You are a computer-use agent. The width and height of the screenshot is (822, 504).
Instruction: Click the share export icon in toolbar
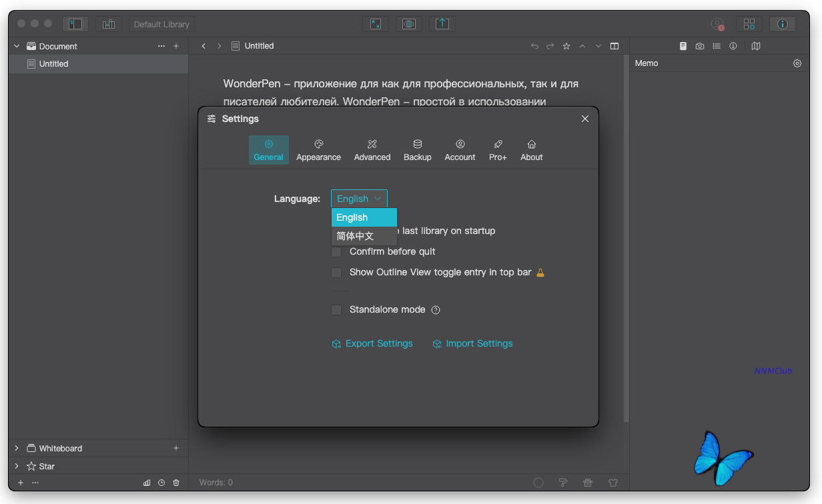[x=442, y=24]
